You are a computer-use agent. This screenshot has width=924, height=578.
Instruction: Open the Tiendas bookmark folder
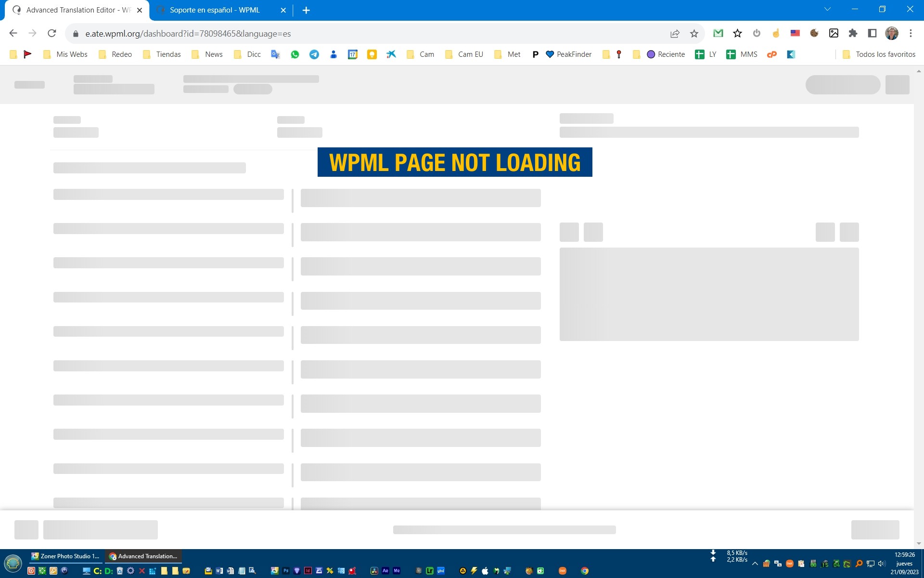(x=162, y=54)
